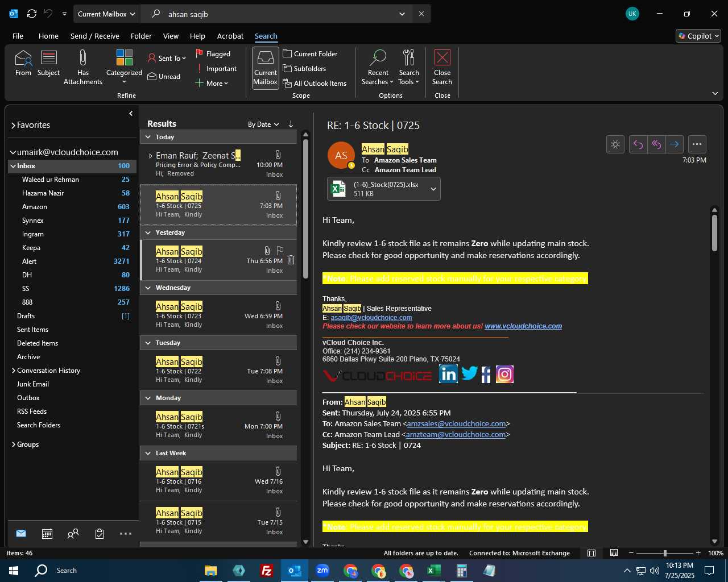The image size is (728, 582).
Task: Collapse the folder pane arrow
Action: 131,113
